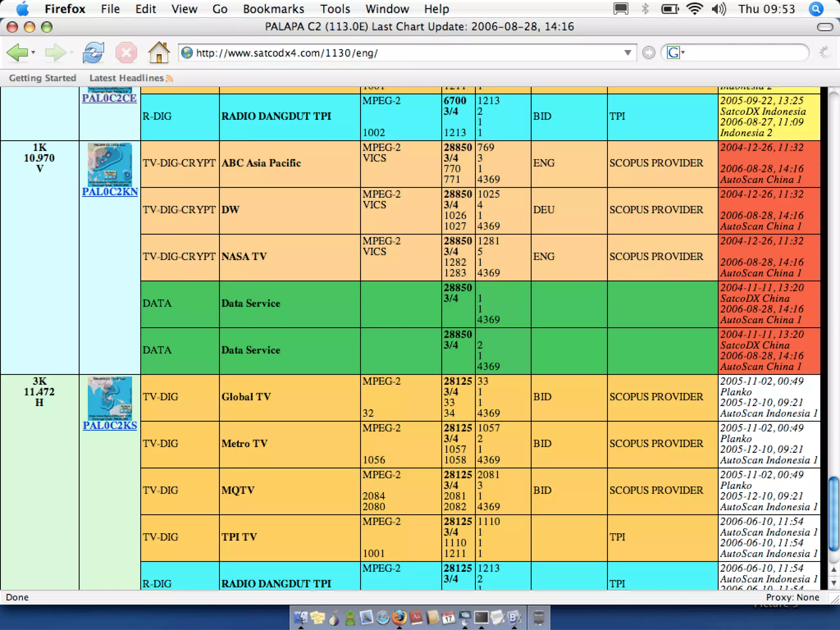Viewport: 840px width, 630px height.
Task: Open the Bookmarks menu
Action: click(273, 9)
